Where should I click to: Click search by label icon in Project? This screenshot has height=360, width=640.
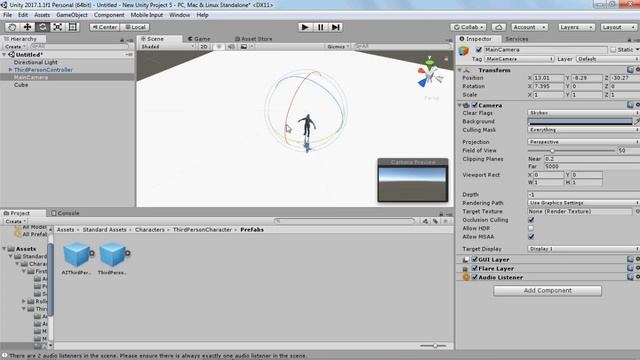coord(436,221)
